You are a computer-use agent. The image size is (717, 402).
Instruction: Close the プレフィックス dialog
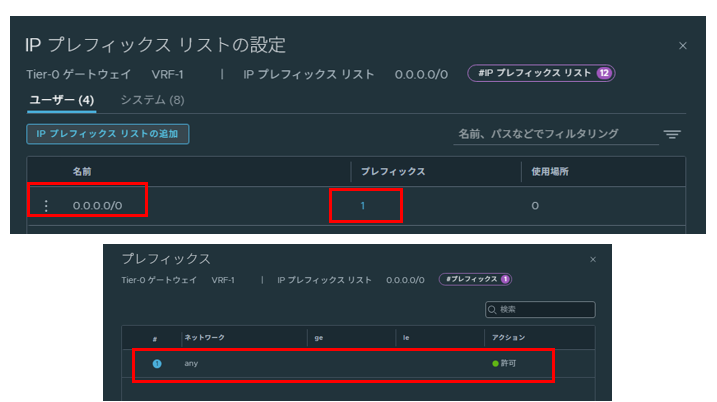coord(593,259)
